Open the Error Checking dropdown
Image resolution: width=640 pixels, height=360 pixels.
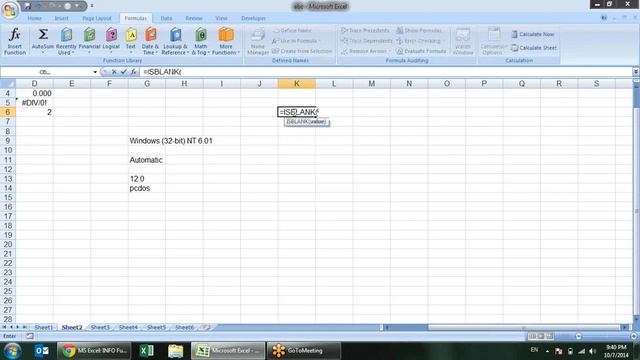420,41
